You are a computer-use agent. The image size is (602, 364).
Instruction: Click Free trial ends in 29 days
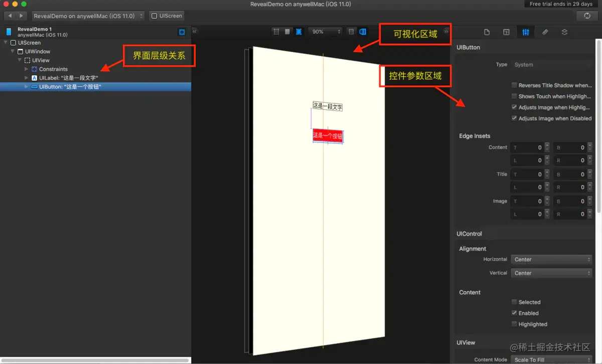pyautogui.click(x=561, y=4)
